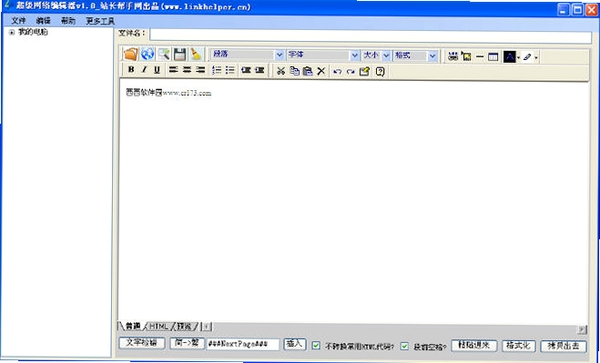600x363 pixels.
Task: Click the open folder icon in toolbar
Action: point(130,54)
